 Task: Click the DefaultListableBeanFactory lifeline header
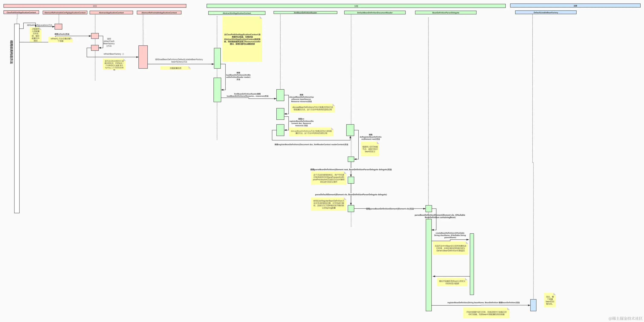546,12
